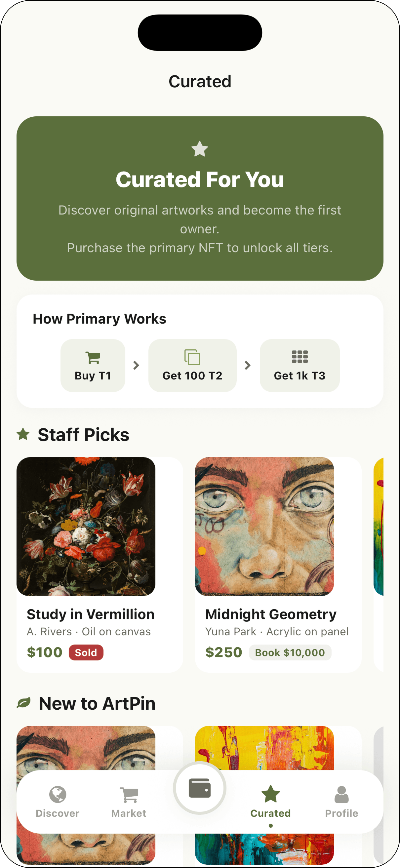
Task: Tap the Get 1k T3 grid icon
Action: (x=300, y=357)
